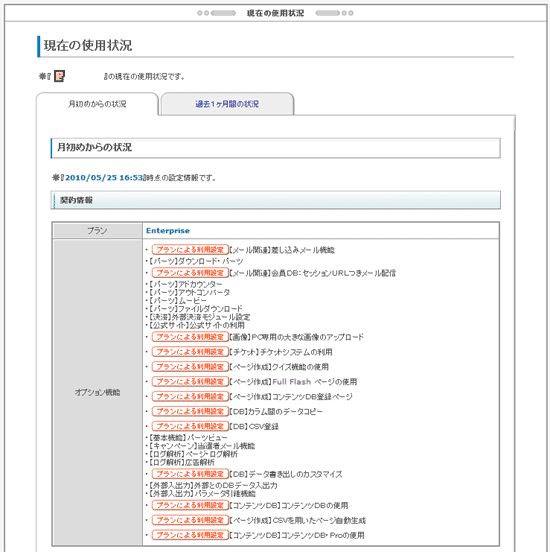This screenshot has width=550, height=552.
Task: Click the badge beside PC専用の大きな画像のアップロード
Action: (190, 337)
